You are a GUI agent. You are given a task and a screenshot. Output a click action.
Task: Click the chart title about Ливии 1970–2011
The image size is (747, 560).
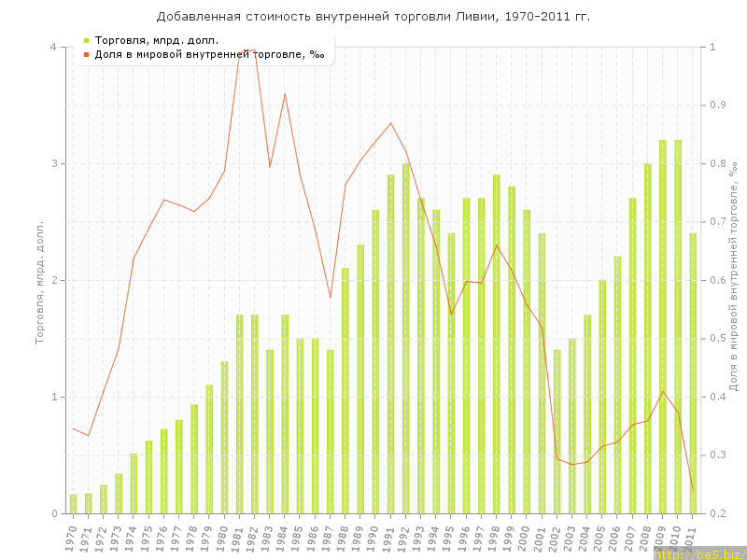373,17
